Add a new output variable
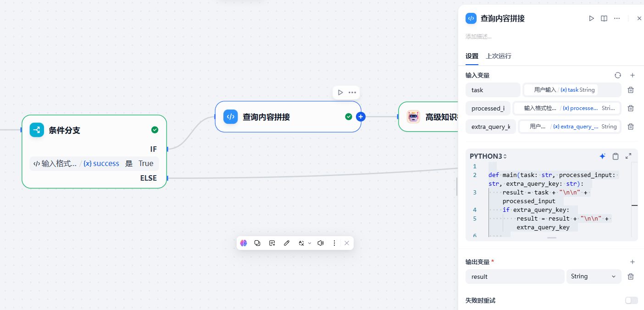 (x=632, y=262)
